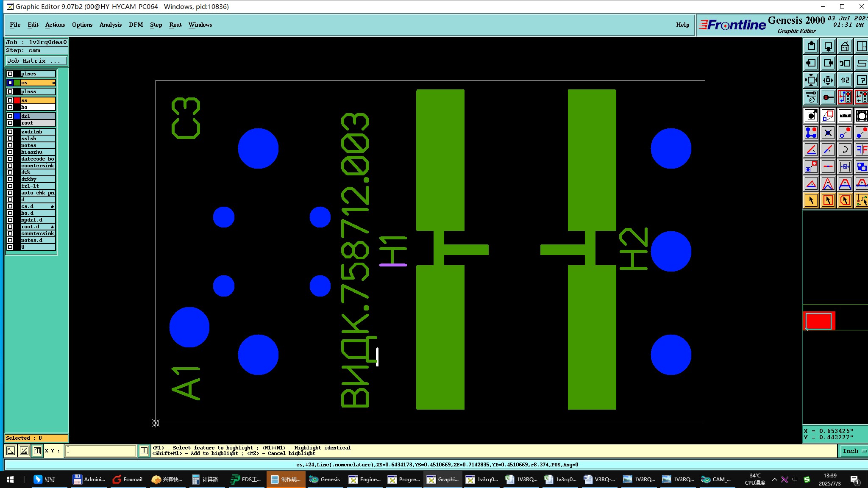Open Foxmail from the taskbar
The height and width of the screenshot is (488, 868).
pos(127,480)
